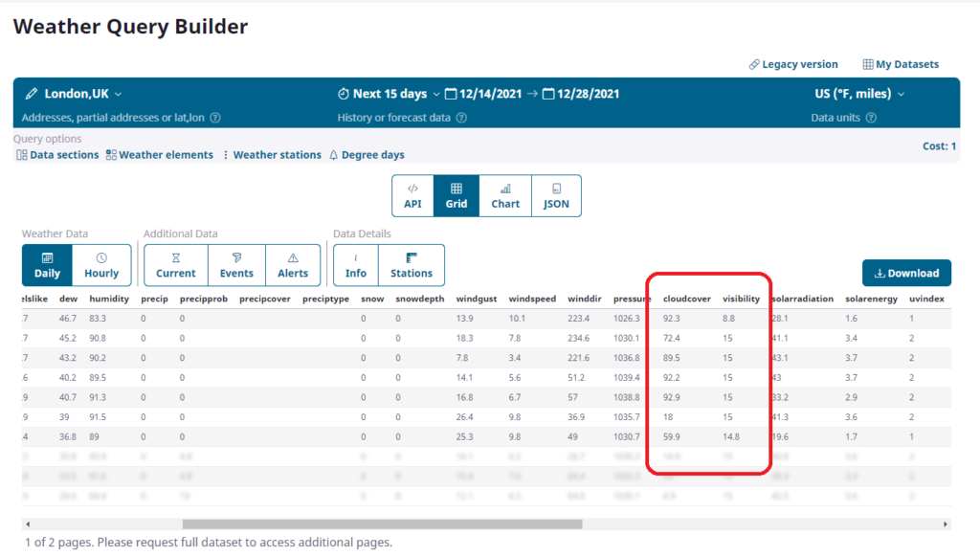Open Weather stations query option
Image resolution: width=980 pixels, height=556 pixels.
[271, 155]
